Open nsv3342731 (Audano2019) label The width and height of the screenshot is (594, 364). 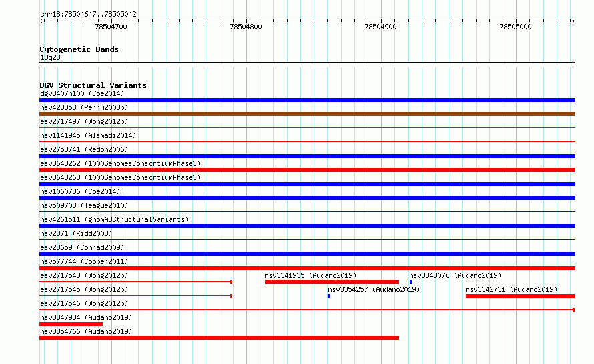coord(511,289)
